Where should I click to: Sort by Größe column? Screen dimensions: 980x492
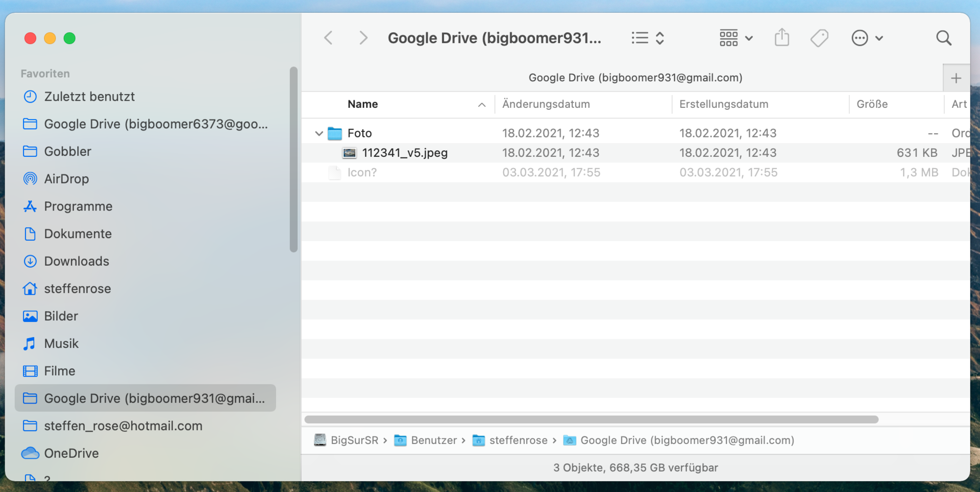point(872,104)
